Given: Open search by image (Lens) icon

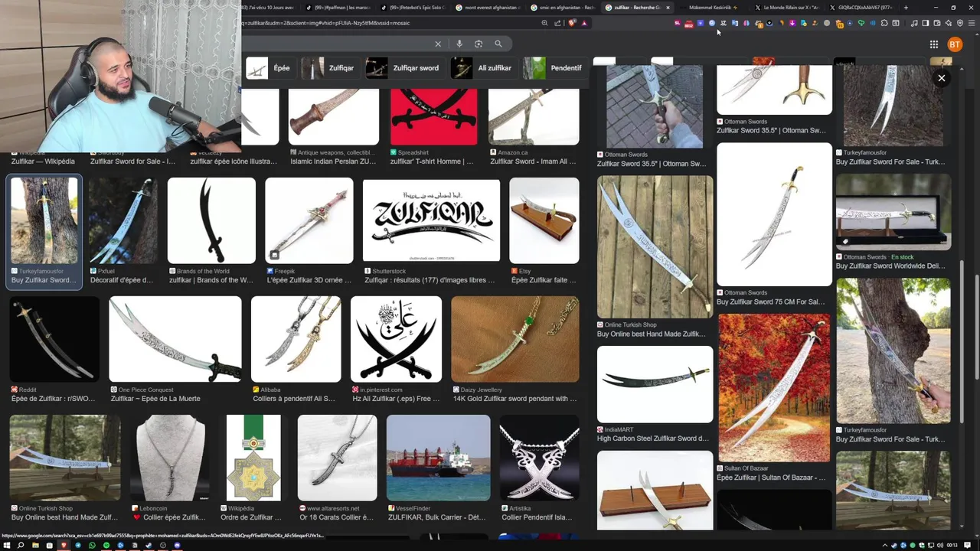Looking at the screenshot, I should 479,44.
